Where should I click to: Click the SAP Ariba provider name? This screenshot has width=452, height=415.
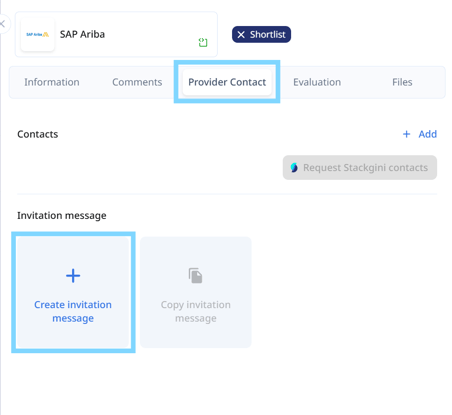pos(82,34)
